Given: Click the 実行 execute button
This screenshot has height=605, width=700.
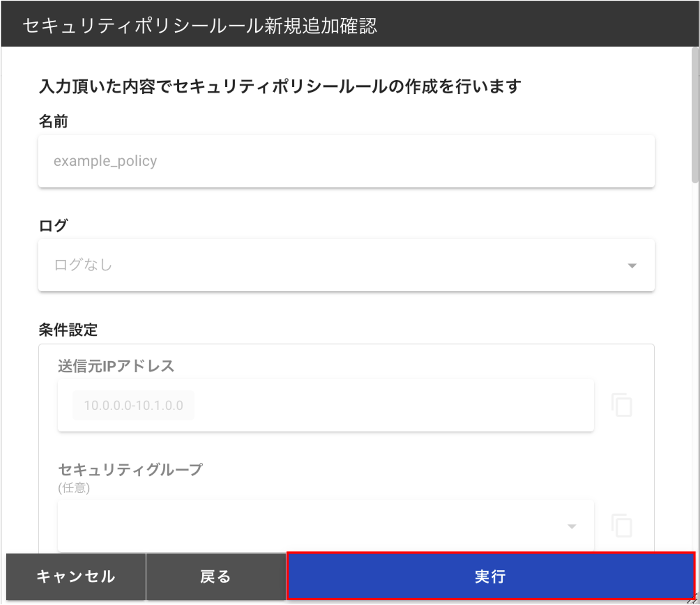Looking at the screenshot, I should click(490, 576).
